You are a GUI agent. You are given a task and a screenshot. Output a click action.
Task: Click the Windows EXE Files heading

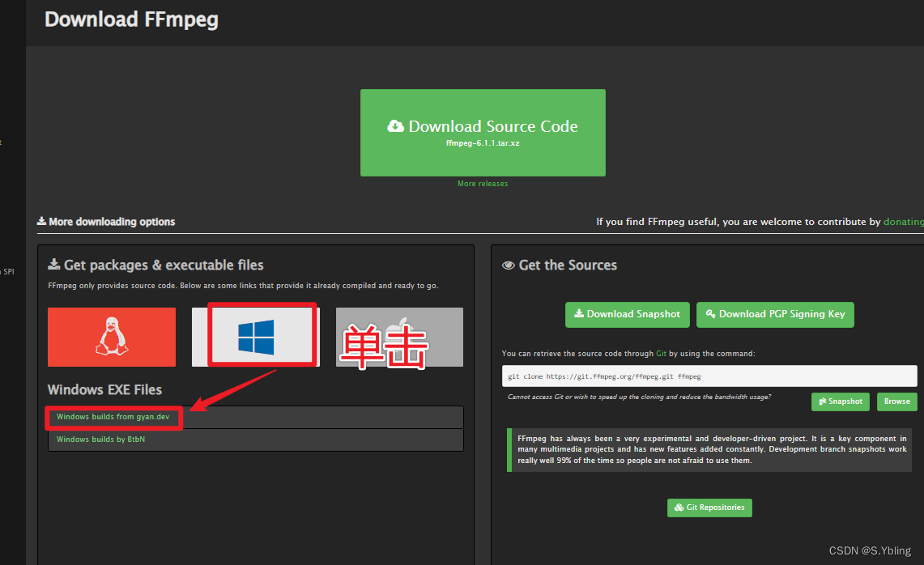tap(105, 390)
